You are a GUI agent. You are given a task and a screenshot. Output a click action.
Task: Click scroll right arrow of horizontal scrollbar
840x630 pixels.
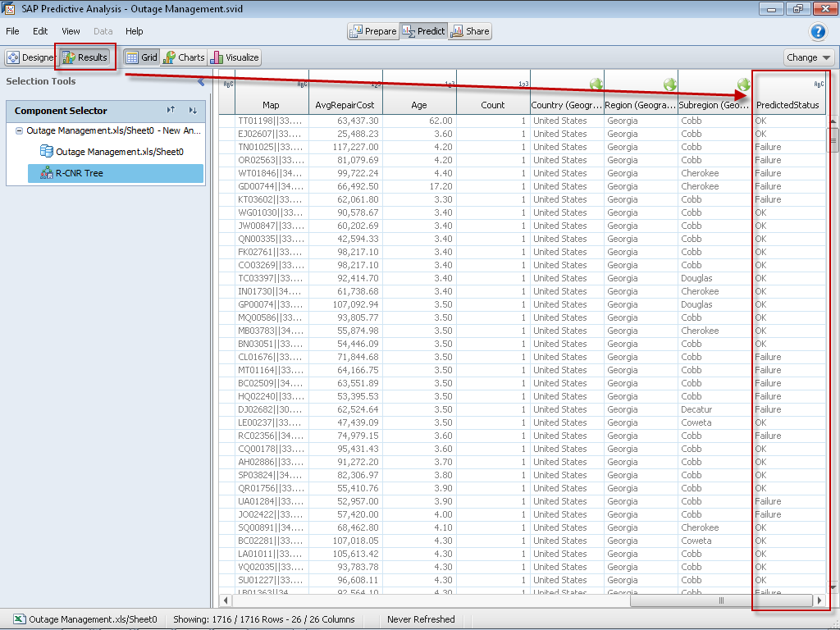coord(819,600)
